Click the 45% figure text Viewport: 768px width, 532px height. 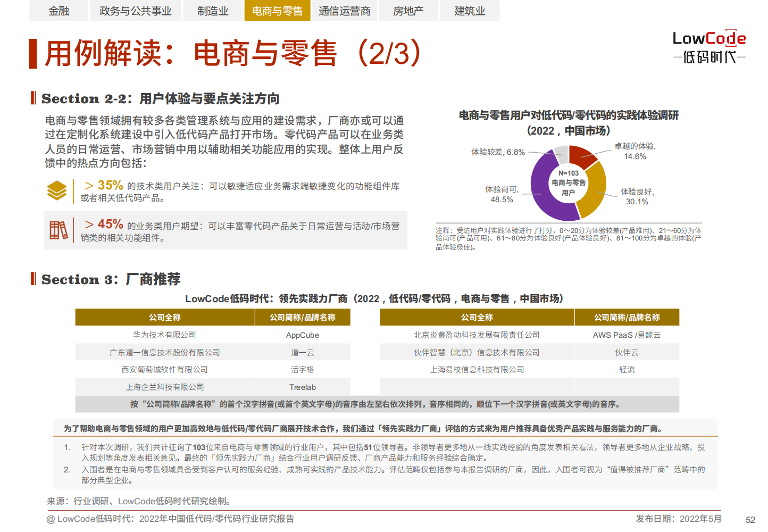pos(111,225)
